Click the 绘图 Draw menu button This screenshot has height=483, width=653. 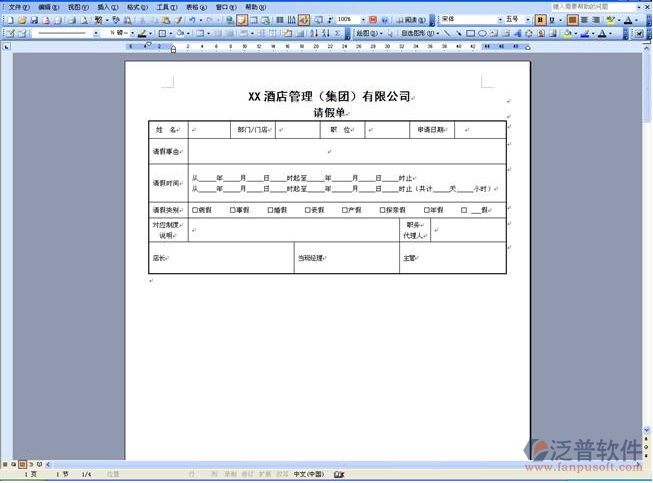[x=369, y=33]
